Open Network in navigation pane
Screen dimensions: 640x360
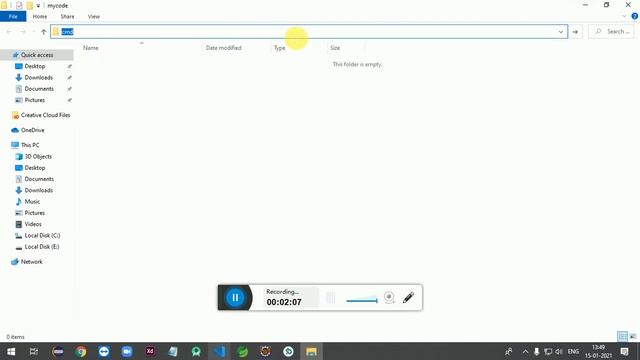pyautogui.click(x=31, y=262)
